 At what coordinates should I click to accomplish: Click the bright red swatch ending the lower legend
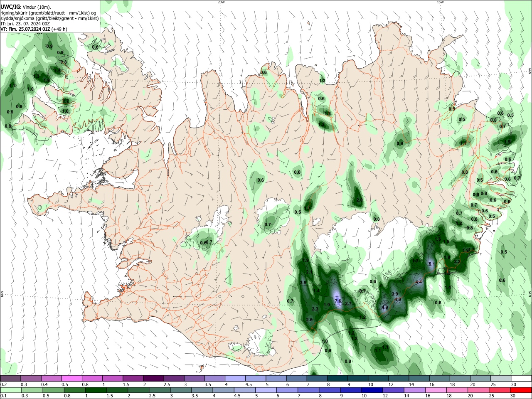click(521, 390)
